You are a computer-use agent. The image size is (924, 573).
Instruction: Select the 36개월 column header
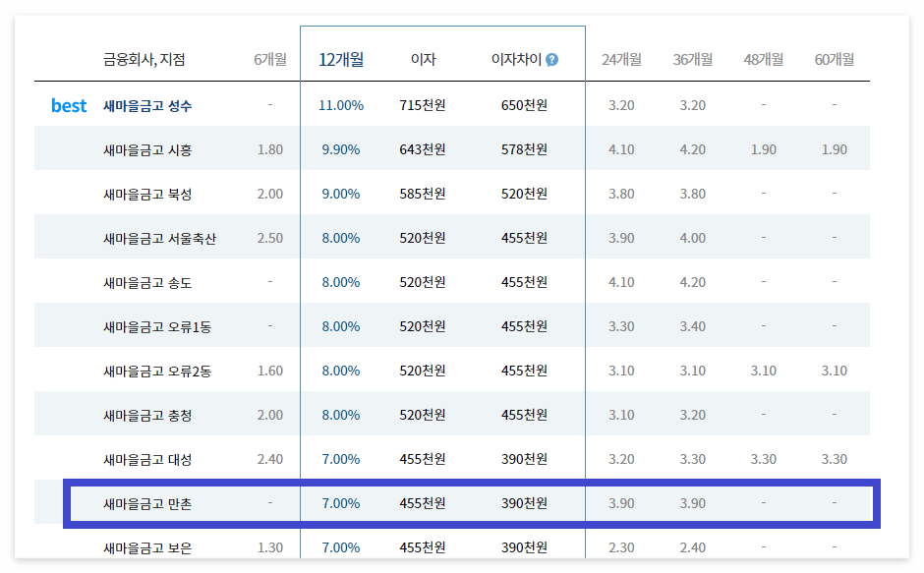click(692, 60)
